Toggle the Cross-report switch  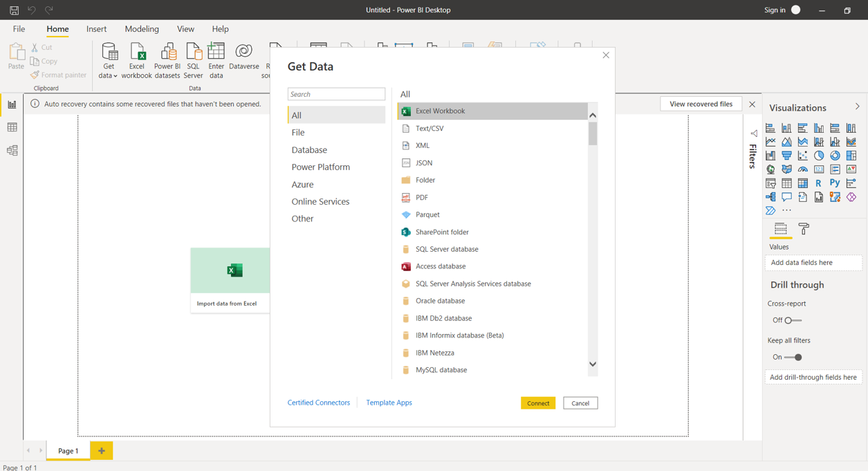click(x=793, y=320)
